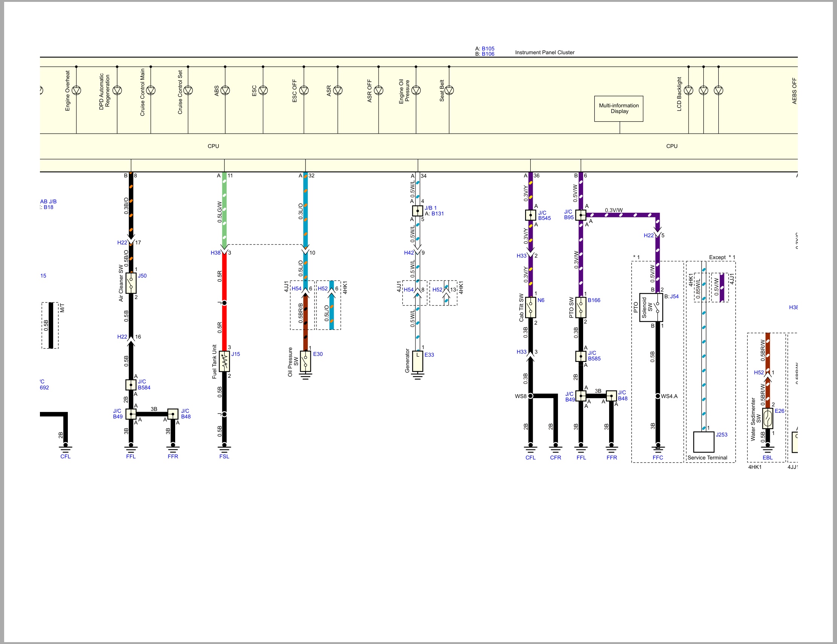
Task: Open the B166 connector reference
Action: click(x=594, y=301)
